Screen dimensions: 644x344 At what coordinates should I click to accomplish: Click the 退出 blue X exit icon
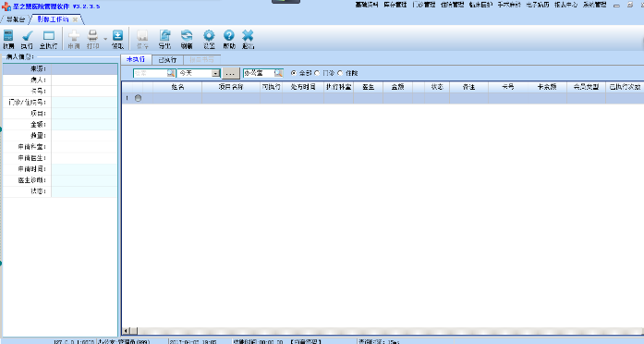click(248, 35)
